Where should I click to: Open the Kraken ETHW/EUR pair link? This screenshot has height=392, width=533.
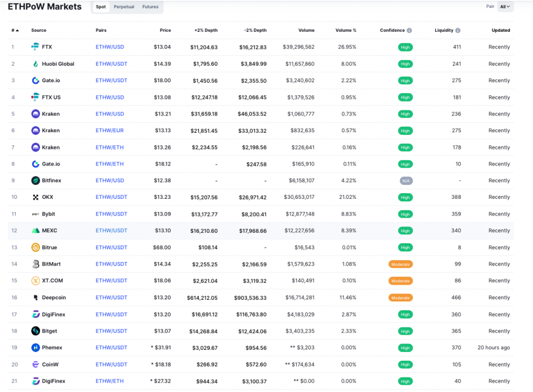pyautogui.click(x=109, y=130)
